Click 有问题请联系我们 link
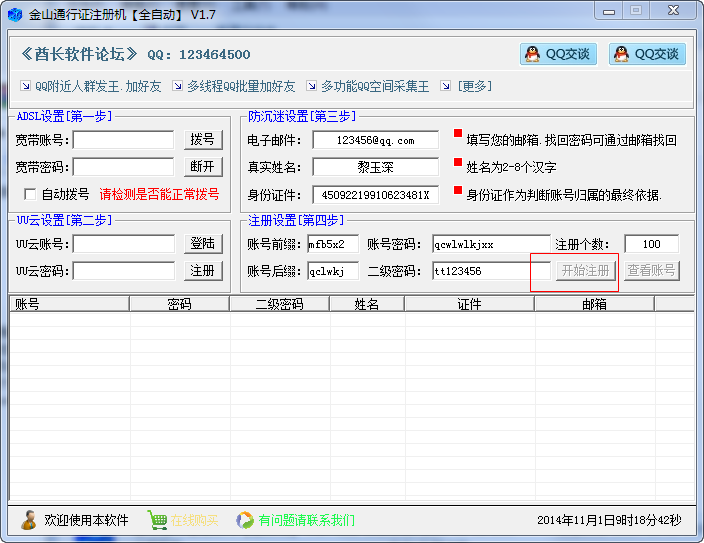This screenshot has height=543, width=704. pyautogui.click(x=306, y=521)
